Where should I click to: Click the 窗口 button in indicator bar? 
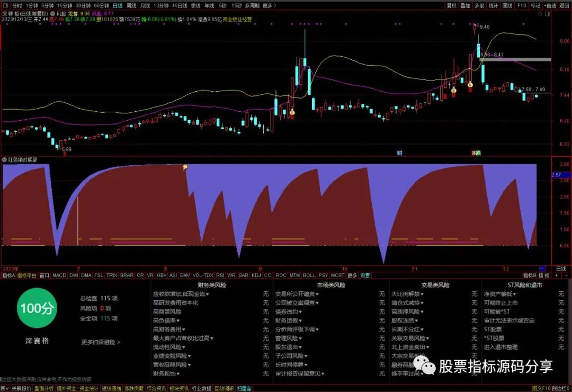44,275
